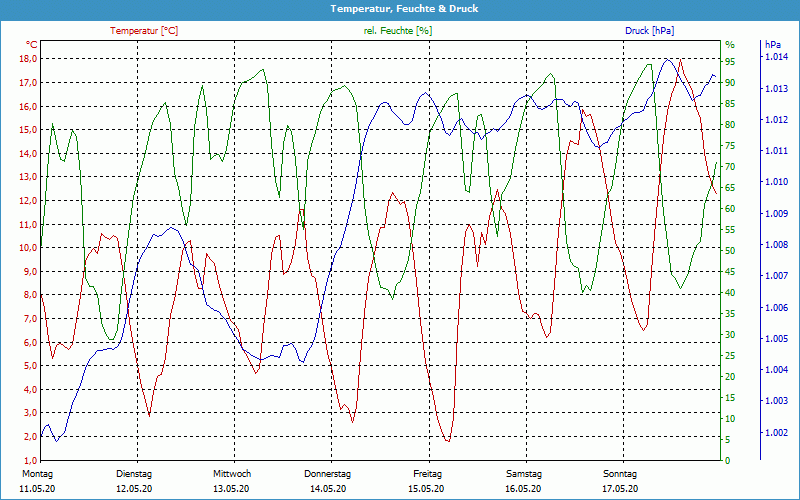Click temperature axis value '6,0'
This screenshot has height=500, width=800.
coord(31,342)
